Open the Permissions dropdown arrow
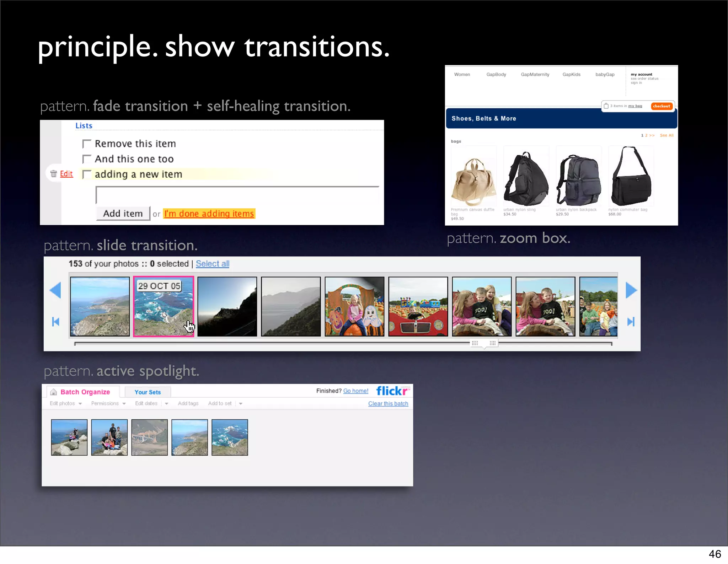Viewport: 728px width, 564px height. (x=124, y=404)
